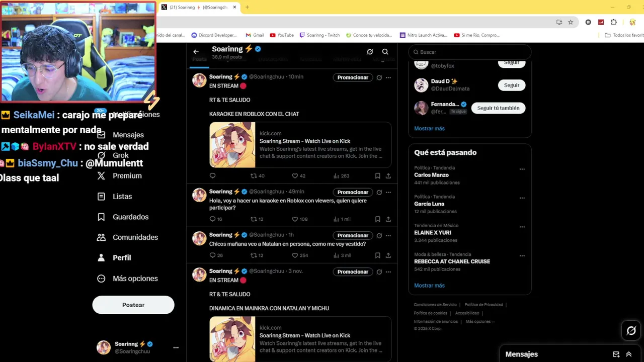Expand Más opciones in the sidebar
This screenshot has height=362, width=644.
point(127,279)
